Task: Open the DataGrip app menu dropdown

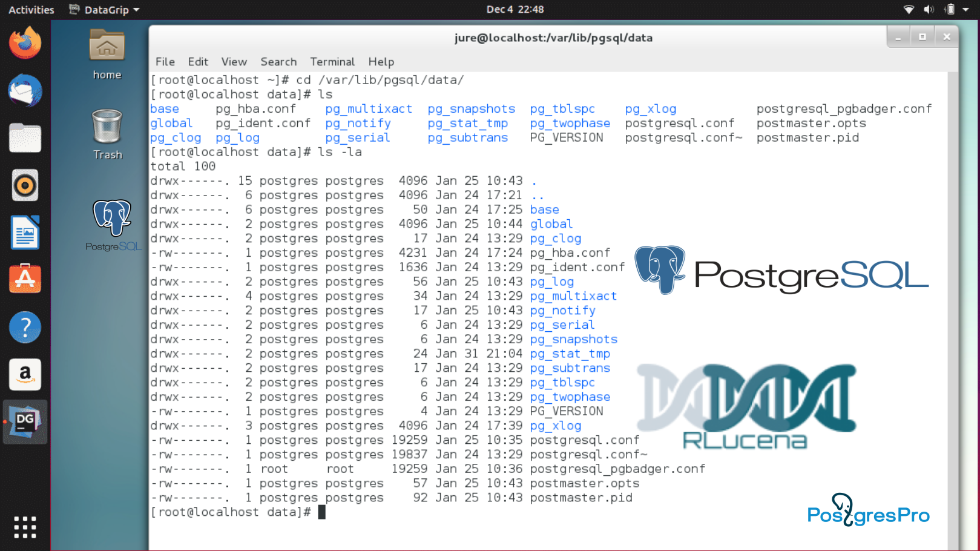Action: pos(104,10)
